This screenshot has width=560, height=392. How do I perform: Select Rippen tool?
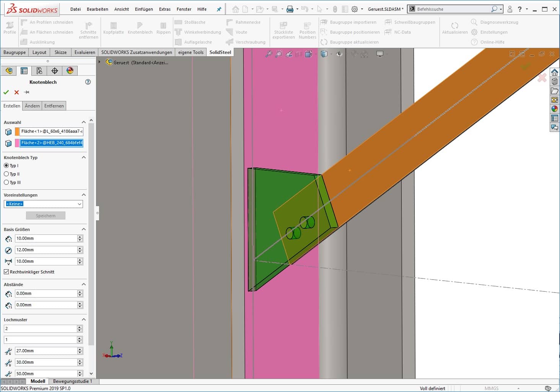[163, 28]
